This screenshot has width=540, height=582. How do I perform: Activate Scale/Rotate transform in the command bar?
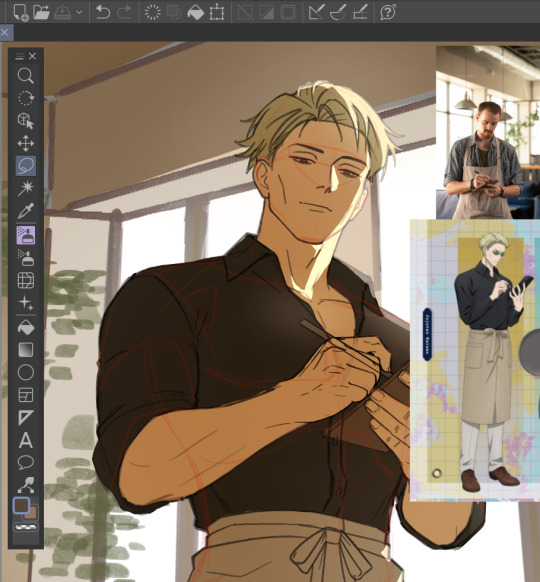[217, 12]
